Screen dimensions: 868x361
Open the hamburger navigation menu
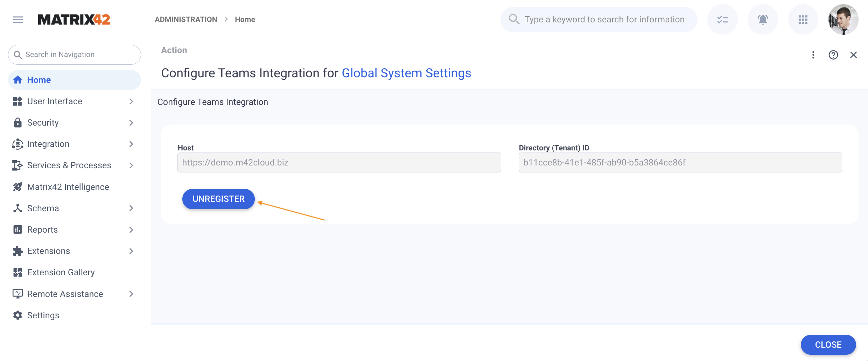(x=18, y=20)
